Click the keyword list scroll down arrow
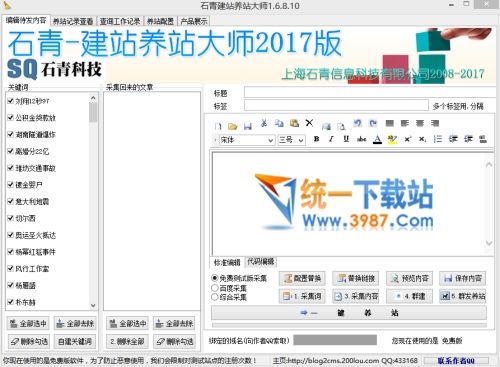Viewport: 500px width, 367px height. (93, 305)
